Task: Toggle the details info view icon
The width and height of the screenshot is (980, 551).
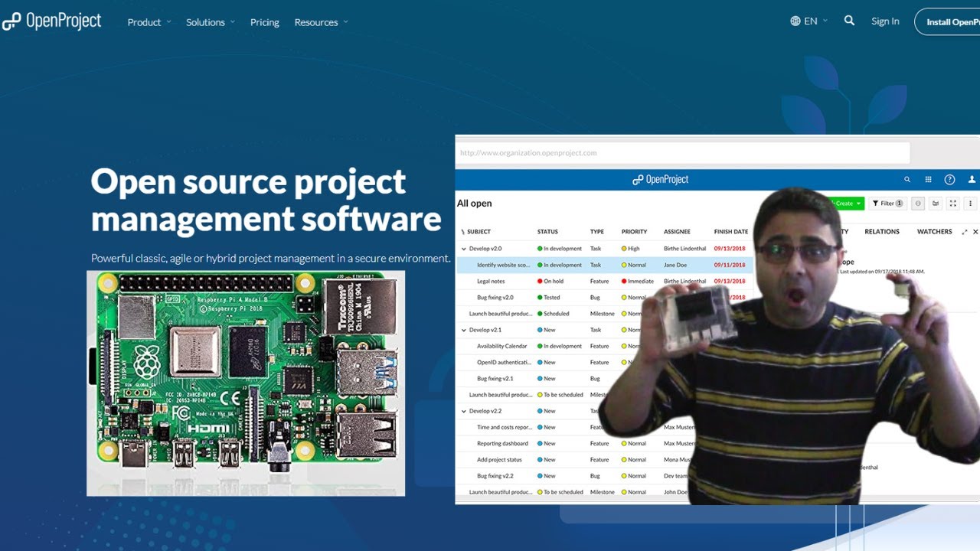Action: click(x=917, y=204)
